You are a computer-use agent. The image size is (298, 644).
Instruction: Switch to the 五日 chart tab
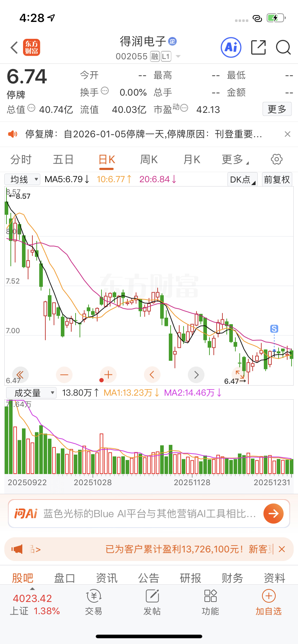click(x=63, y=159)
